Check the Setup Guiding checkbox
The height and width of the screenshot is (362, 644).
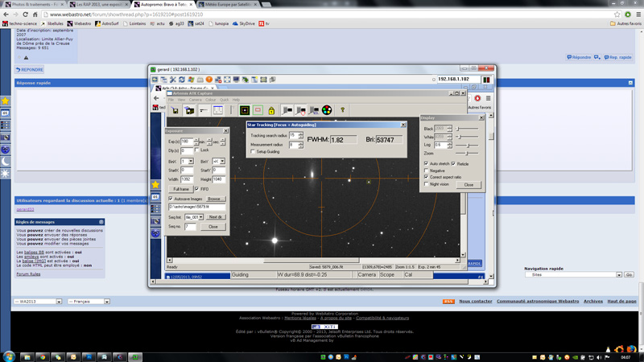(253, 151)
